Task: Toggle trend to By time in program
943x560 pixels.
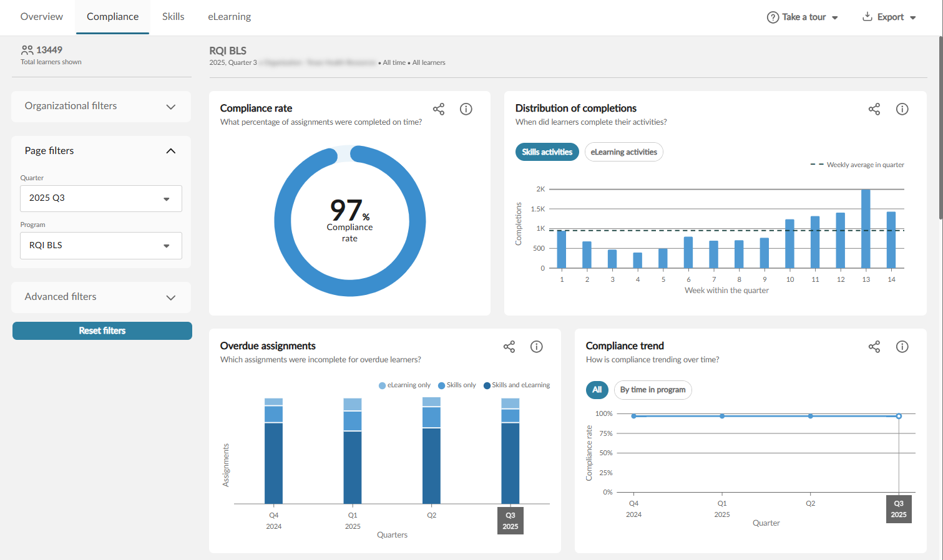Action: (x=652, y=390)
